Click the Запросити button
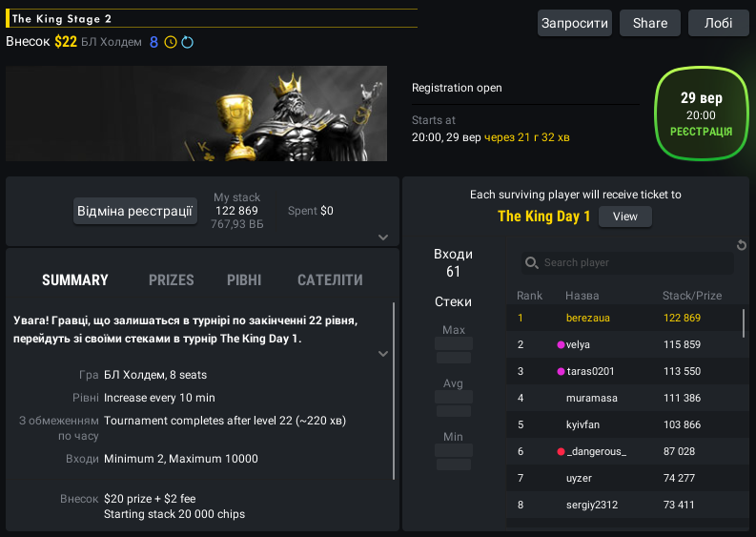Viewport: 756px width, 537px height. pyautogui.click(x=575, y=23)
